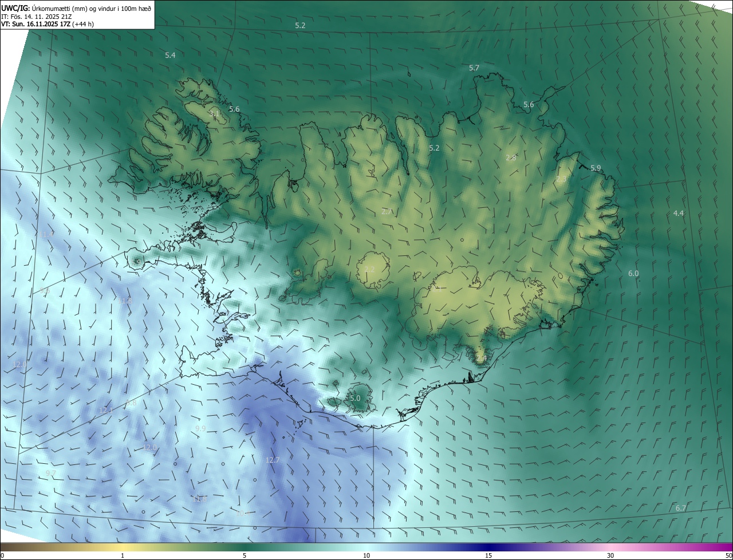This screenshot has width=733, height=560.
Task: Select the 5.0 value on the southern glacier
Action: click(354, 398)
